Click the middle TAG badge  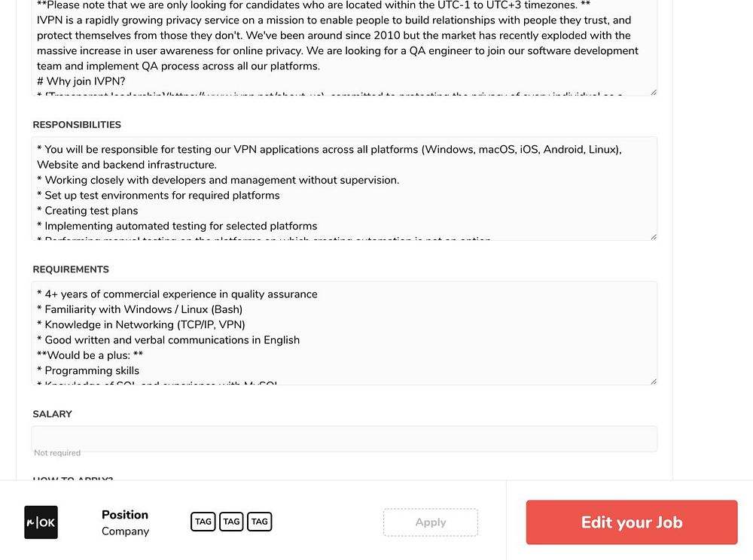tap(231, 521)
